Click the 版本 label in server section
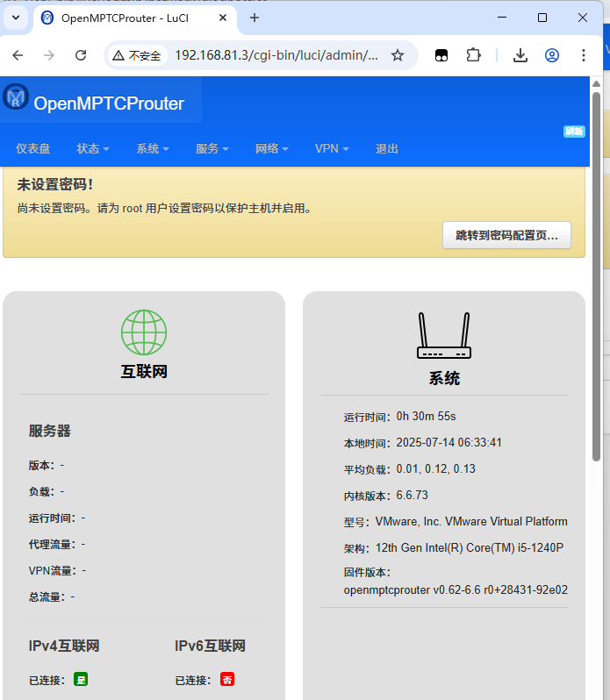Image resolution: width=610 pixels, height=700 pixels. [41, 465]
